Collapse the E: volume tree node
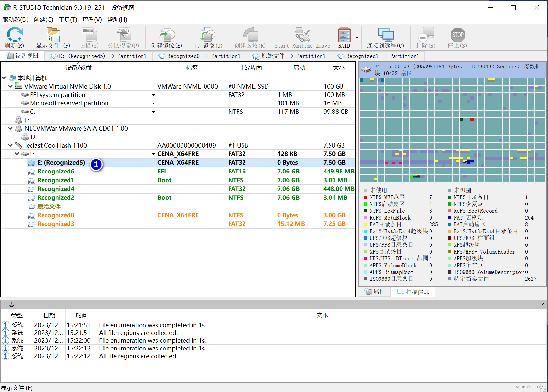Viewport: 548px width, 392px height. point(17,154)
